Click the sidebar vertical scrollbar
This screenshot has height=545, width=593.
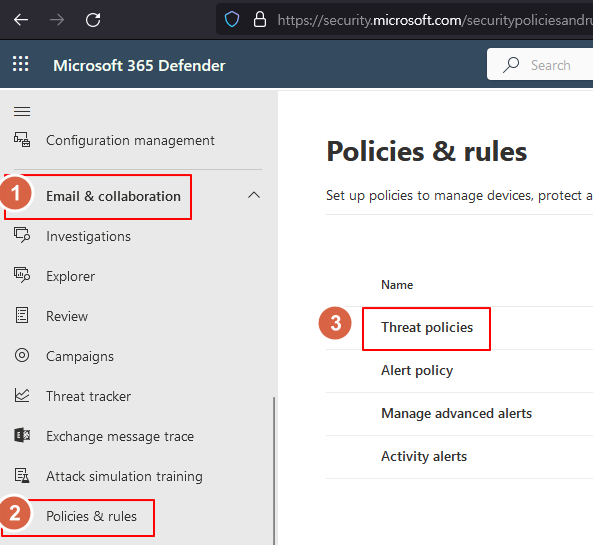[274, 470]
